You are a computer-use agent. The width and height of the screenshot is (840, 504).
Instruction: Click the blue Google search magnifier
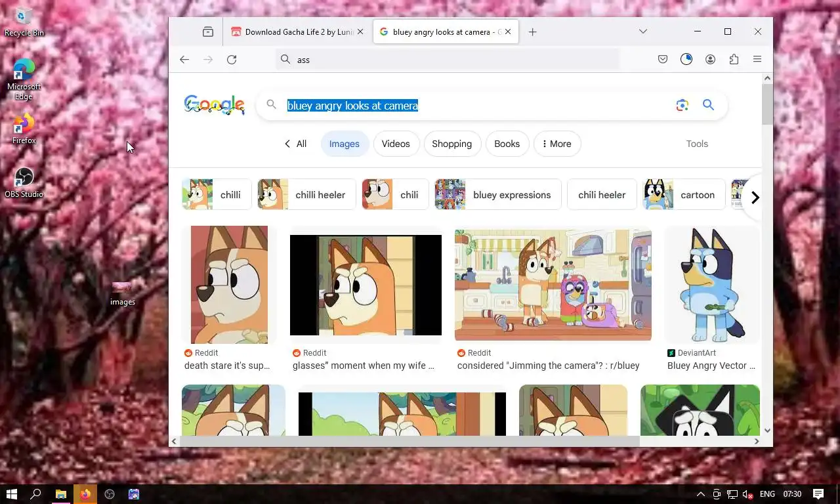coord(708,105)
